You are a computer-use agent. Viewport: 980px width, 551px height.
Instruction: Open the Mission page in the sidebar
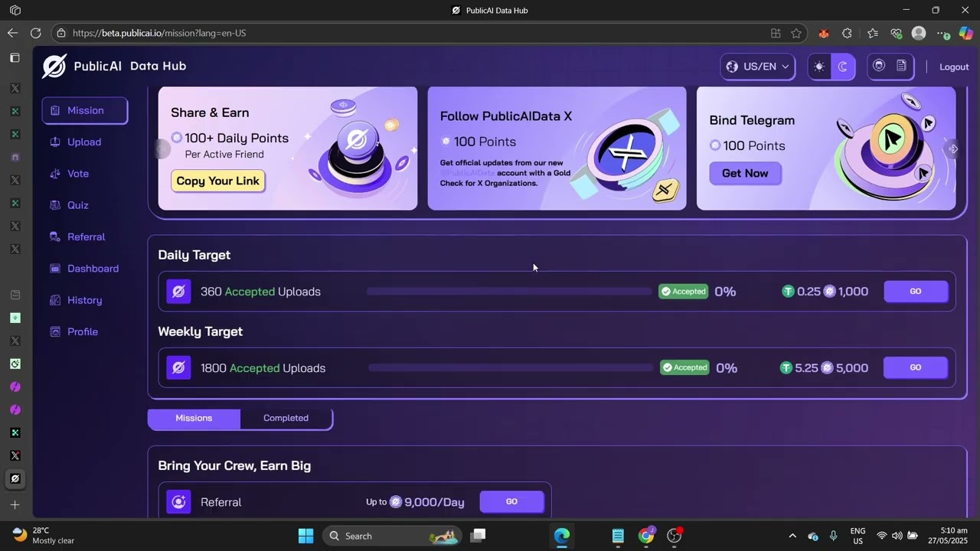85,110
